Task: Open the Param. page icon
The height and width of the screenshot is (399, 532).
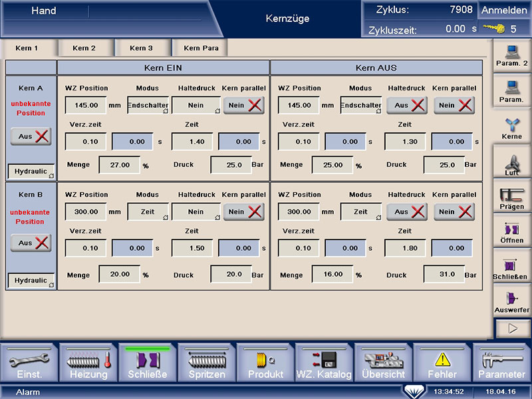Action: point(511,91)
